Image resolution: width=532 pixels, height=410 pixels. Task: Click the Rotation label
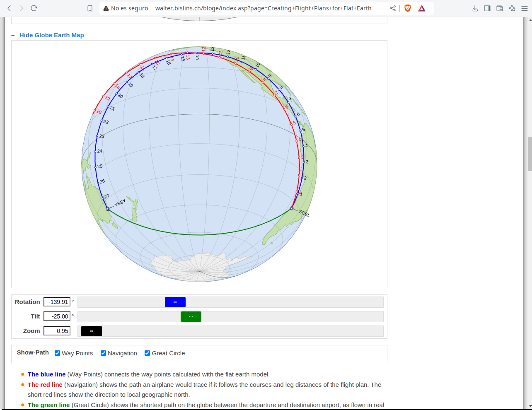coord(27,302)
